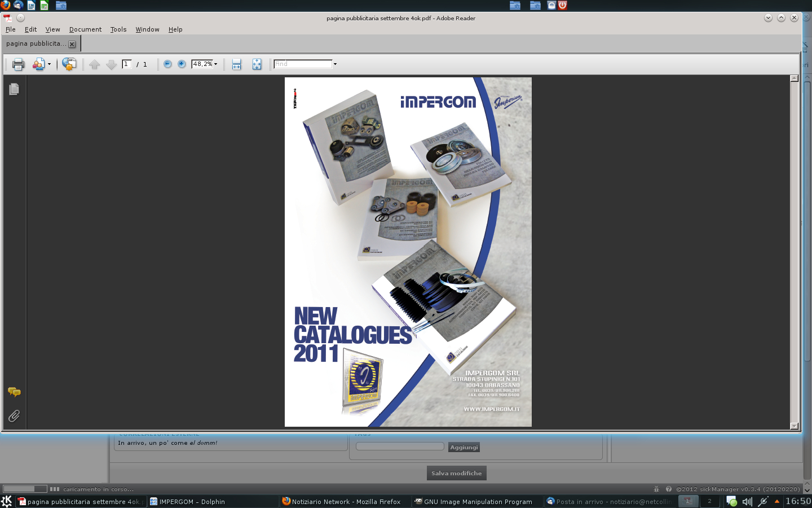The width and height of the screenshot is (812, 508).
Task: Click the Salva modifiche button in Firefox
Action: point(457,473)
